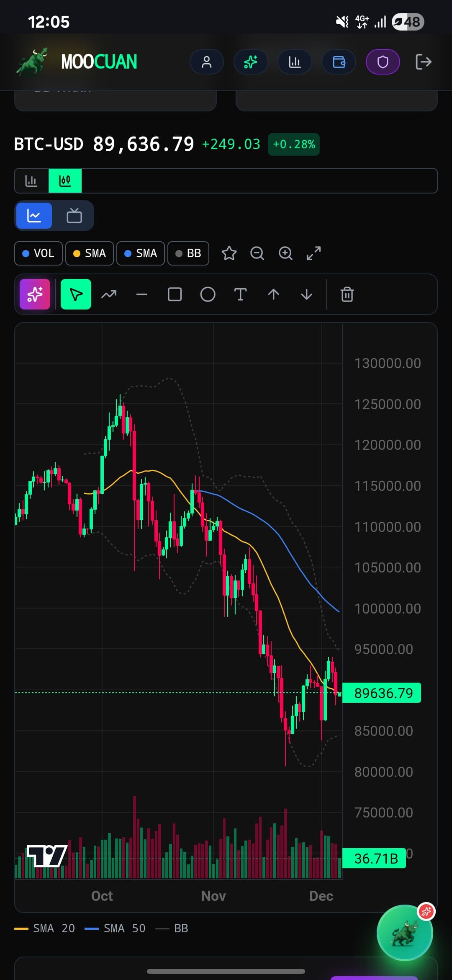Open the user profile icon

coord(207,62)
